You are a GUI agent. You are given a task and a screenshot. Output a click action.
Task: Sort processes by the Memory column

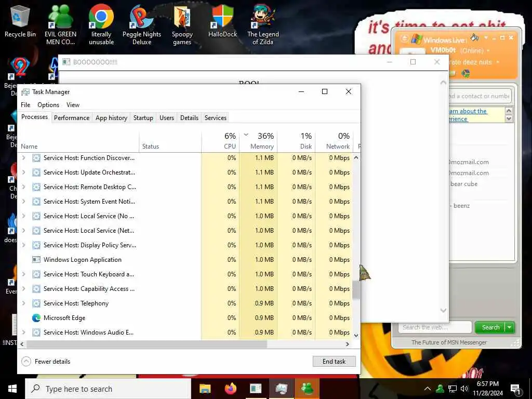tap(259, 141)
